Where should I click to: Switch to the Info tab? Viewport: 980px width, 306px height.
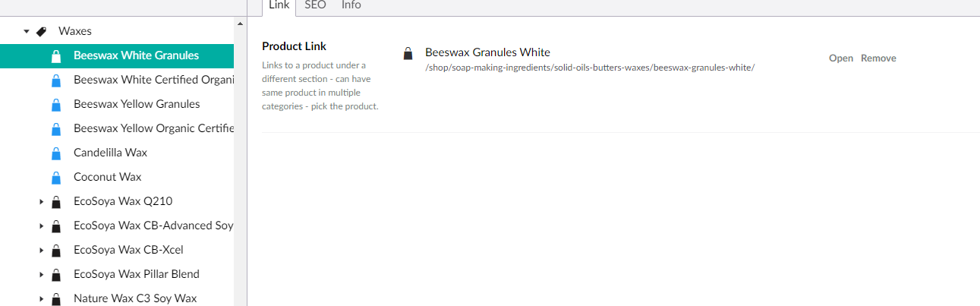[351, 5]
